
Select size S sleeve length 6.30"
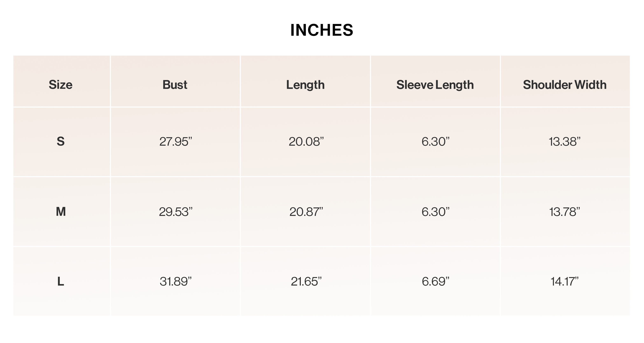(435, 142)
